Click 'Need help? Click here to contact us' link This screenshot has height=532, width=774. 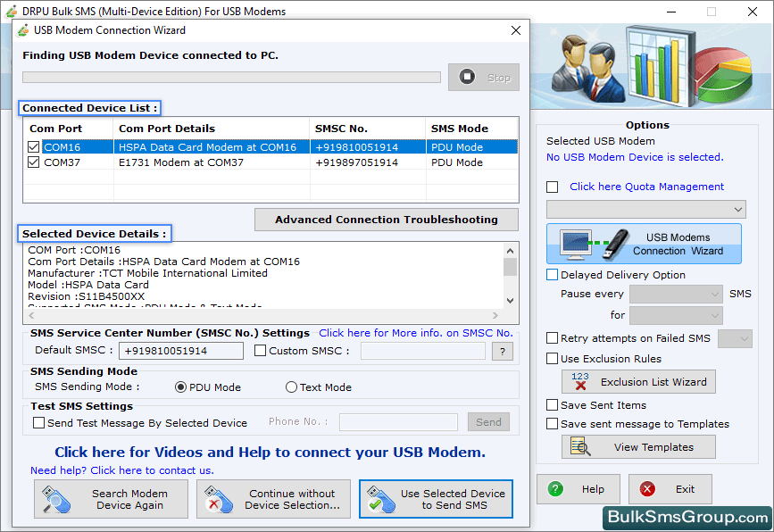tap(122, 470)
